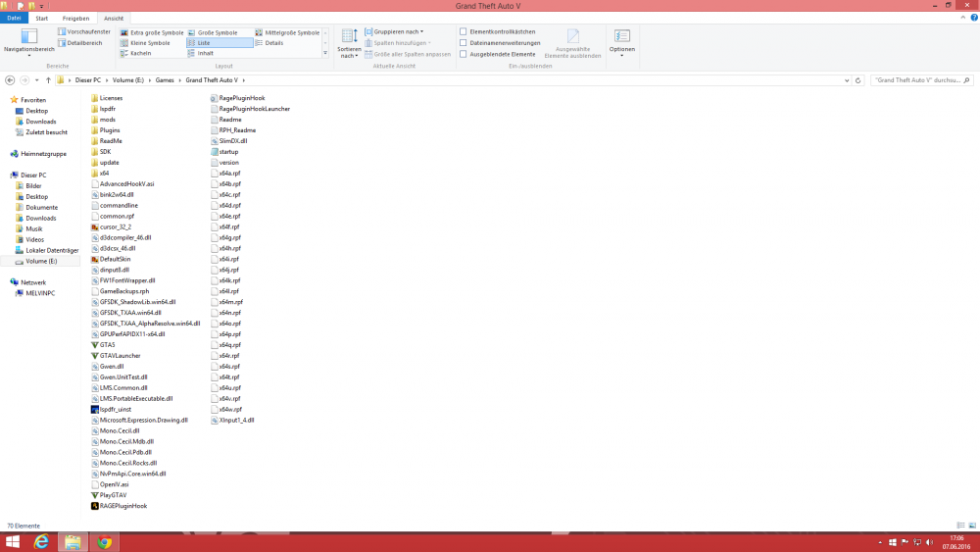This screenshot has height=552, width=980.
Task: Choose Kleine Symbole layout
Action: coord(145,43)
